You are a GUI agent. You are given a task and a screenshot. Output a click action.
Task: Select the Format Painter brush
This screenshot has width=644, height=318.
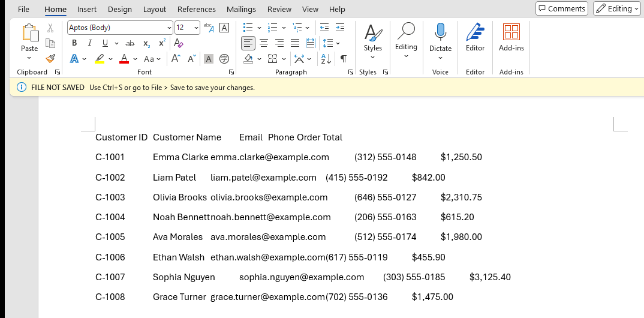[50, 58]
